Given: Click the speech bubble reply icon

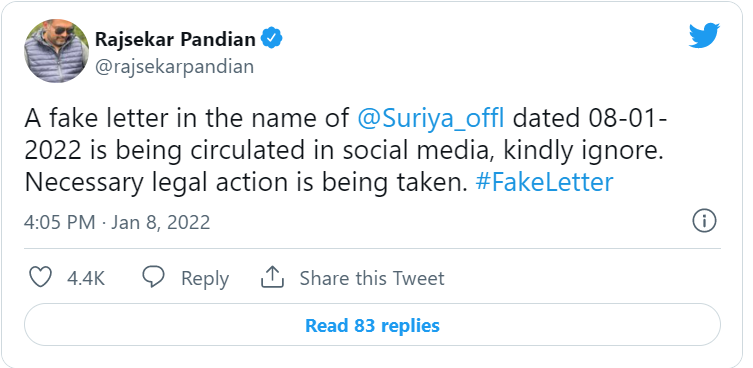Looking at the screenshot, I should tap(154, 278).
